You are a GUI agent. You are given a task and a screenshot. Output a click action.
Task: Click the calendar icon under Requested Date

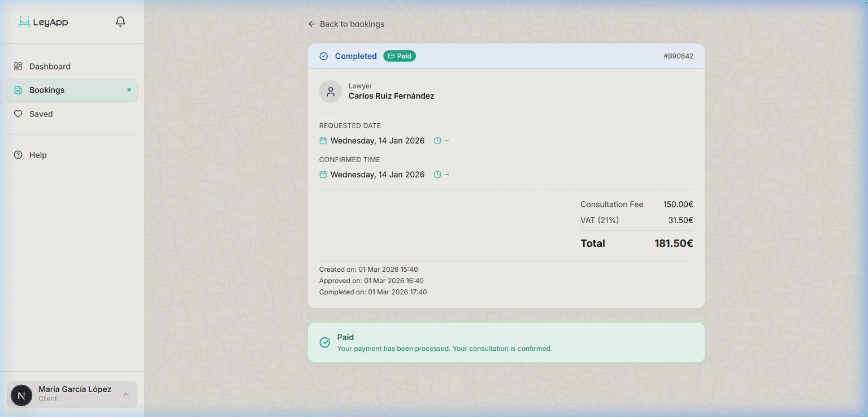coord(323,140)
